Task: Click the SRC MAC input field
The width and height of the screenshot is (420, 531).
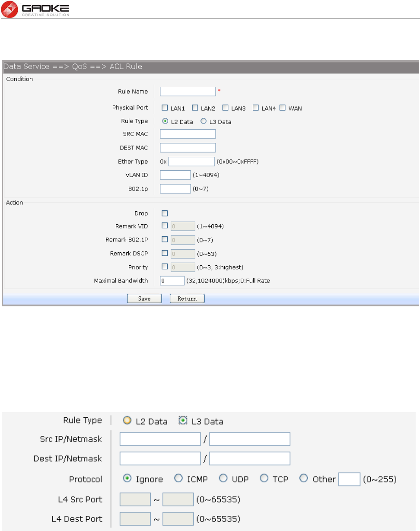Action: click(x=188, y=134)
